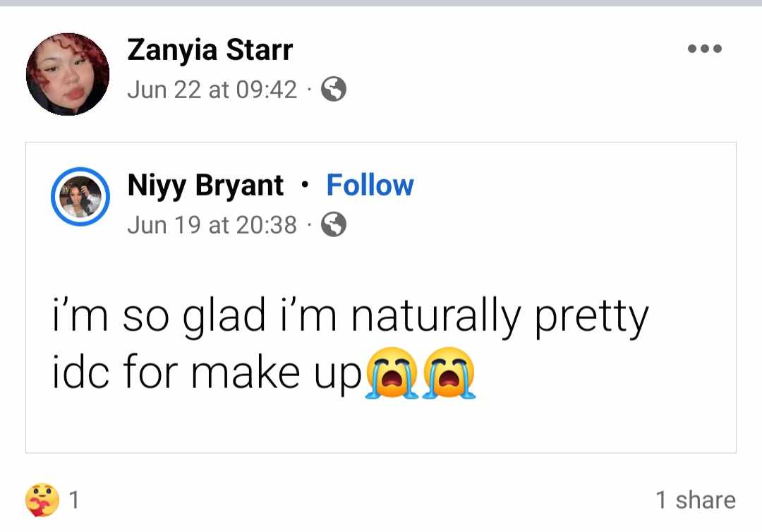Open the Jun 22 at 09:42 timestamp
Screen dimensions: 762x532
coord(212,90)
